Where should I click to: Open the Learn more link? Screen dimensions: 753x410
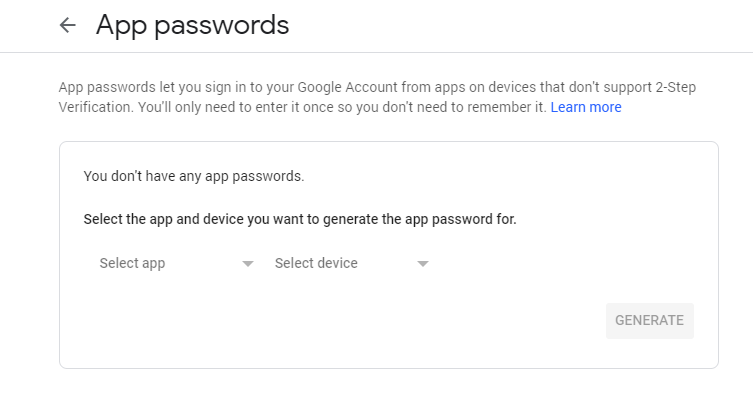585,107
